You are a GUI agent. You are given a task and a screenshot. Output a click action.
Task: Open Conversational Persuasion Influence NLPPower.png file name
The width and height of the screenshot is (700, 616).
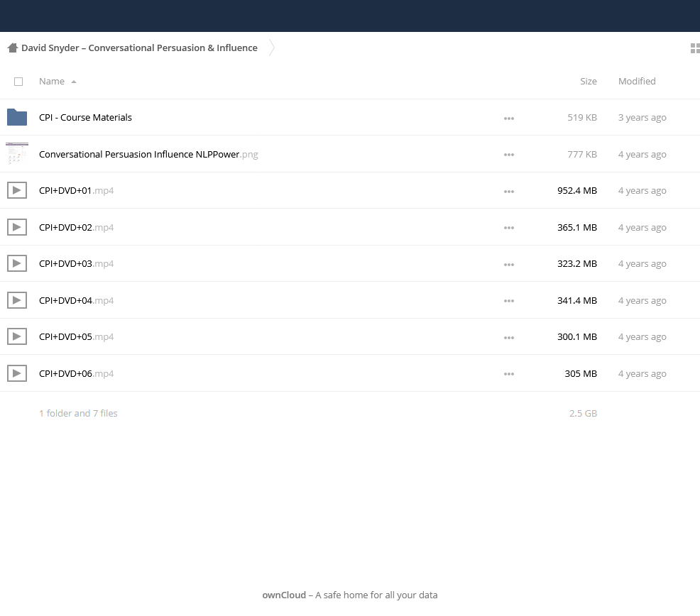click(148, 155)
